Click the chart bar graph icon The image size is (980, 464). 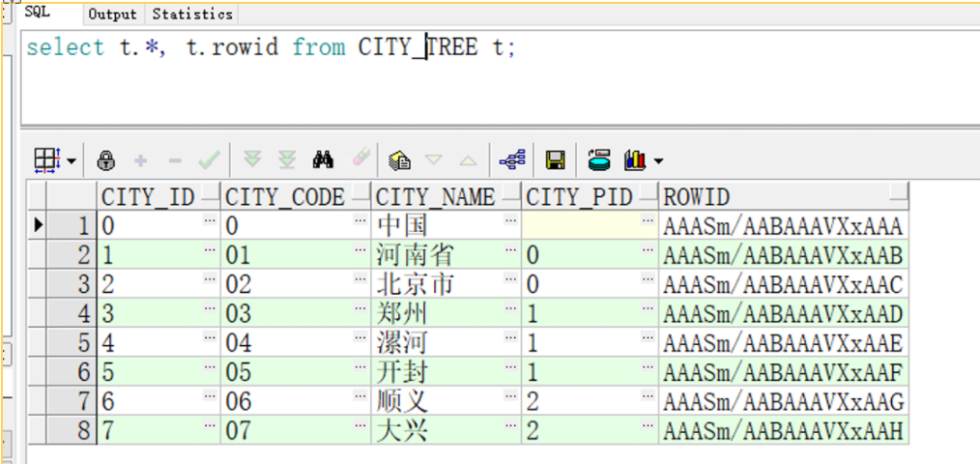point(634,160)
